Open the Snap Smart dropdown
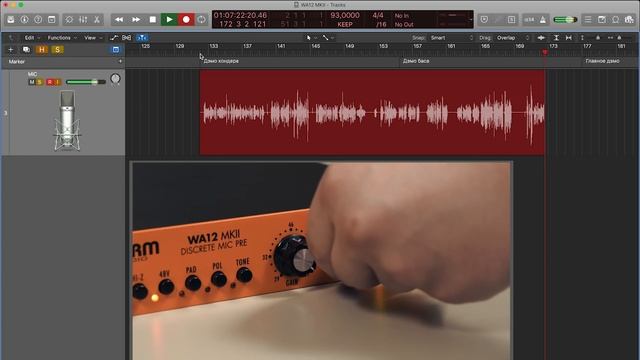 (451, 38)
